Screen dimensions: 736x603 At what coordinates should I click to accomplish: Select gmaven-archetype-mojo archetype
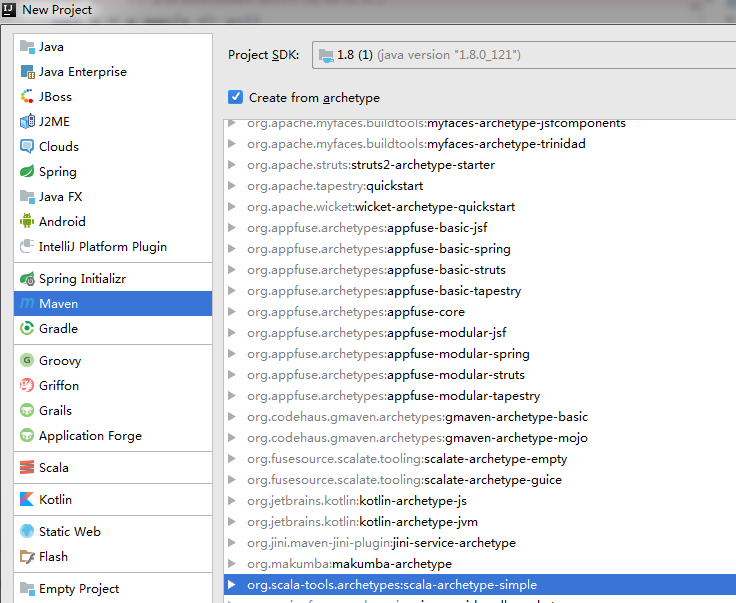tap(417, 438)
